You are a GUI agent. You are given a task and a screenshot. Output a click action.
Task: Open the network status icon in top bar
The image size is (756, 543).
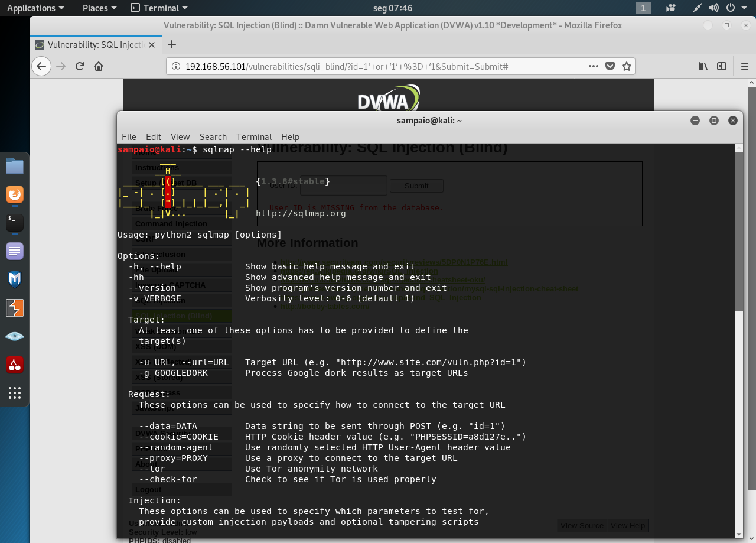pyautogui.click(x=698, y=8)
